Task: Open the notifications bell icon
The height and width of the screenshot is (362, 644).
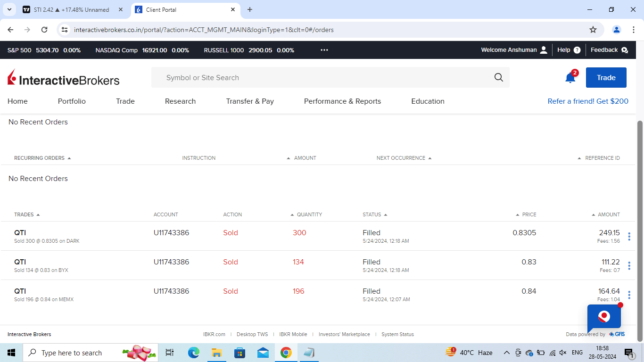Action: [x=570, y=78]
